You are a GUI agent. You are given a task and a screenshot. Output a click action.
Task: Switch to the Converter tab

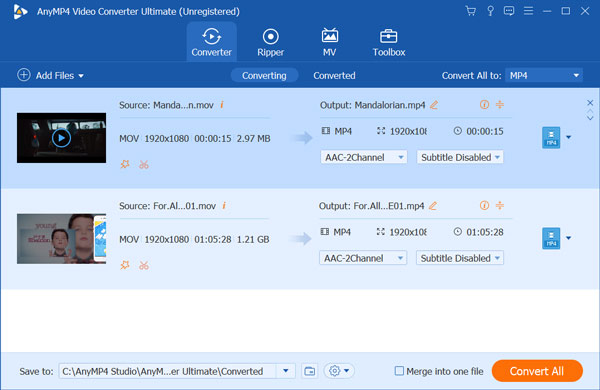[211, 42]
